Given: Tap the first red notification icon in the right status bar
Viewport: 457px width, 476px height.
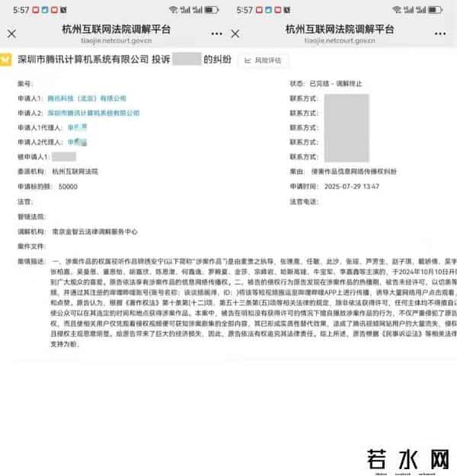Looking at the screenshot, I should pyautogui.click(x=259, y=10).
